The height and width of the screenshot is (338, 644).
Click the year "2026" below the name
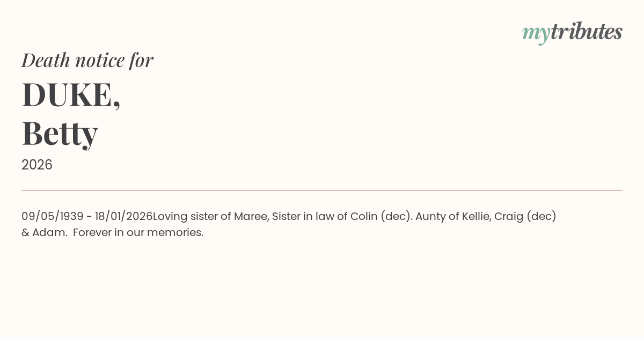click(x=37, y=165)
